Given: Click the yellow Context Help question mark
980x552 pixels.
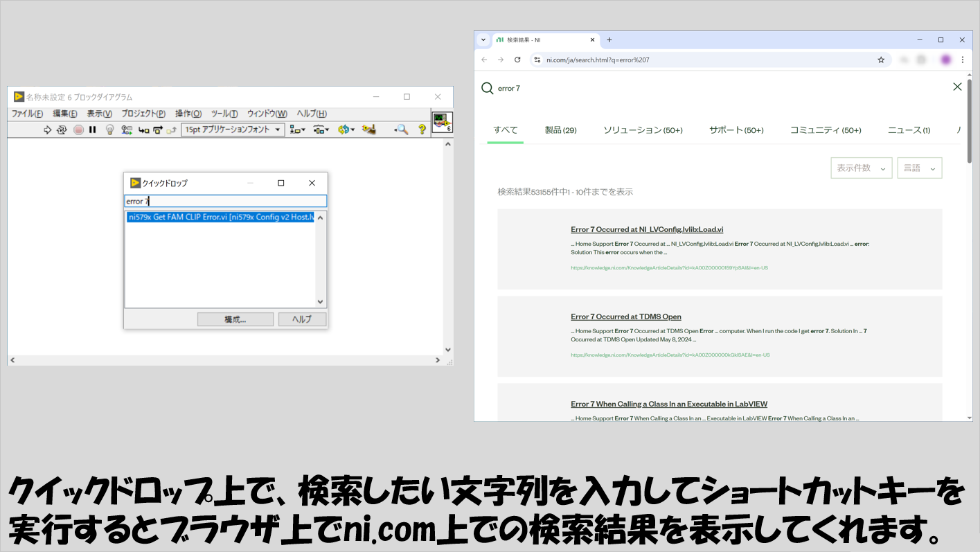Looking at the screenshot, I should tap(422, 130).
